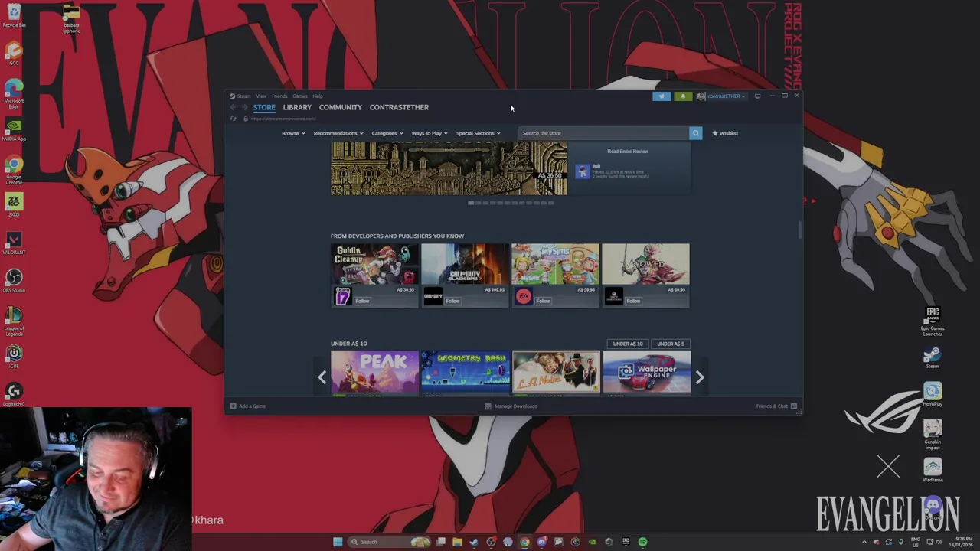Click the EA publisher logo

(523, 297)
